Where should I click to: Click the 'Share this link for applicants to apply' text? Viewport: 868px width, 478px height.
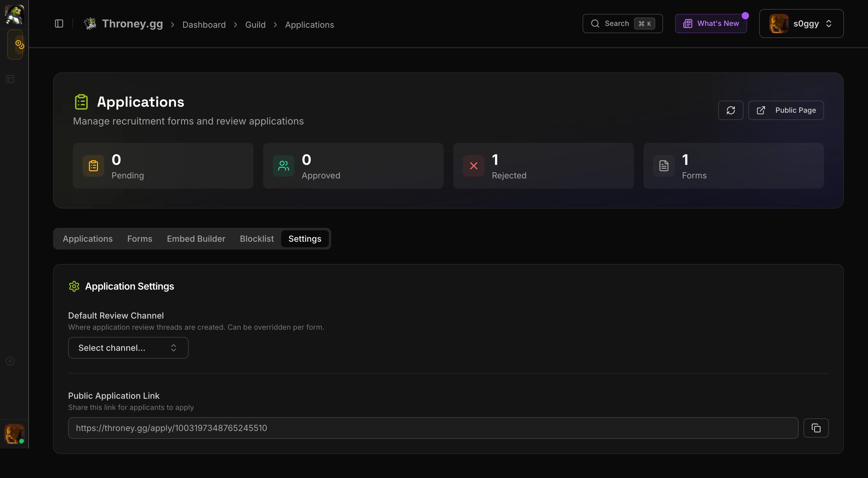click(x=131, y=407)
